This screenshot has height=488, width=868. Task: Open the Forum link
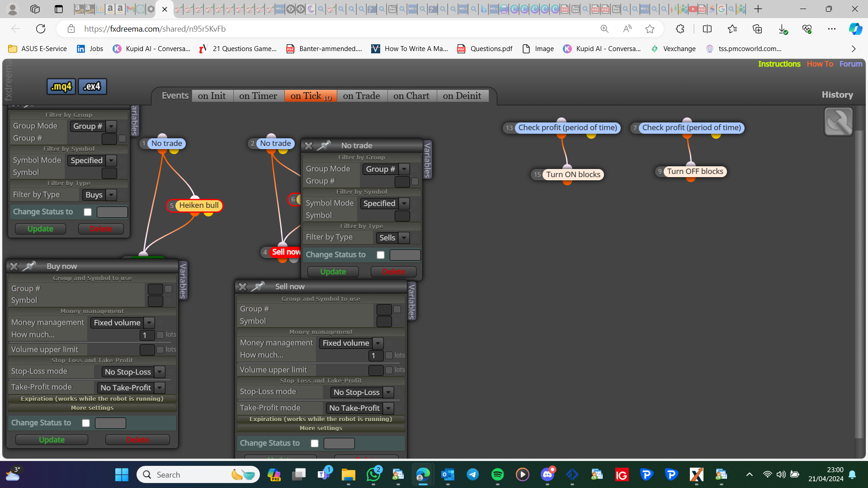pos(851,64)
